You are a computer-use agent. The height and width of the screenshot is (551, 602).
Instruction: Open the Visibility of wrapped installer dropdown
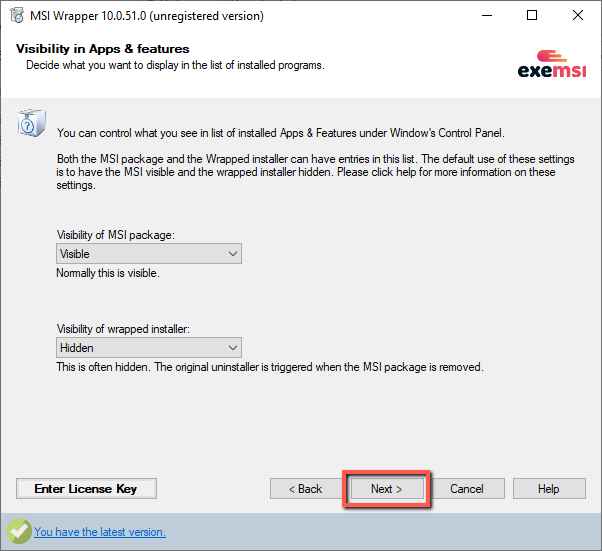pyautogui.click(x=149, y=348)
